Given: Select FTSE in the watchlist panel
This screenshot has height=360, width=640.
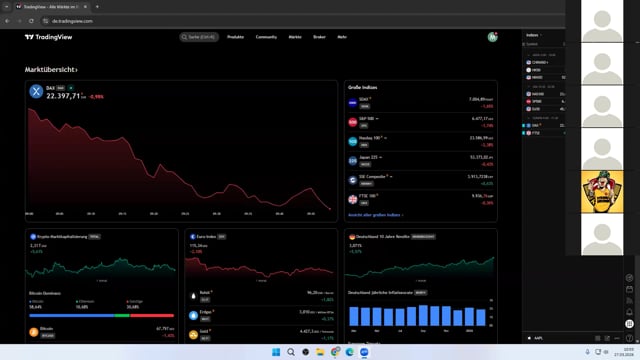Looking at the screenshot, I should tap(545, 133).
